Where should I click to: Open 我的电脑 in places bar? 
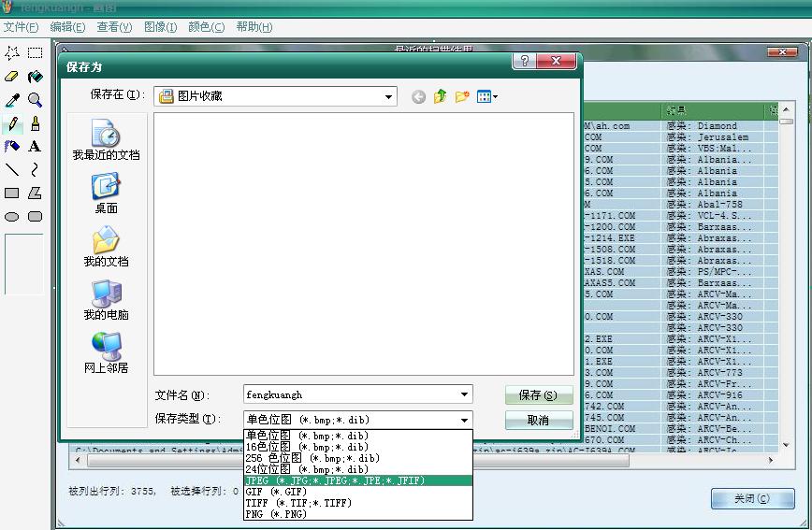[x=106, y=301]
